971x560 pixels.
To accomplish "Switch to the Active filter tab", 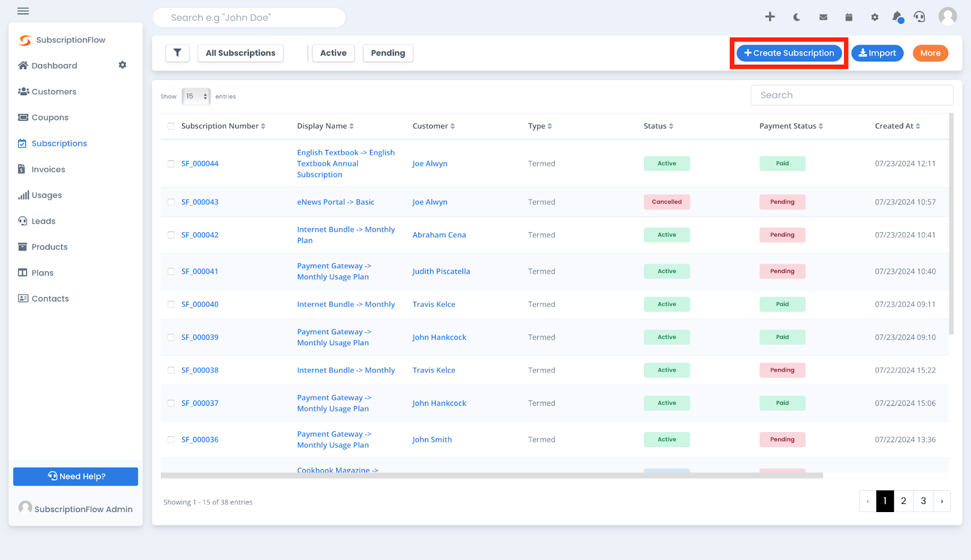I will click(333, 53).
